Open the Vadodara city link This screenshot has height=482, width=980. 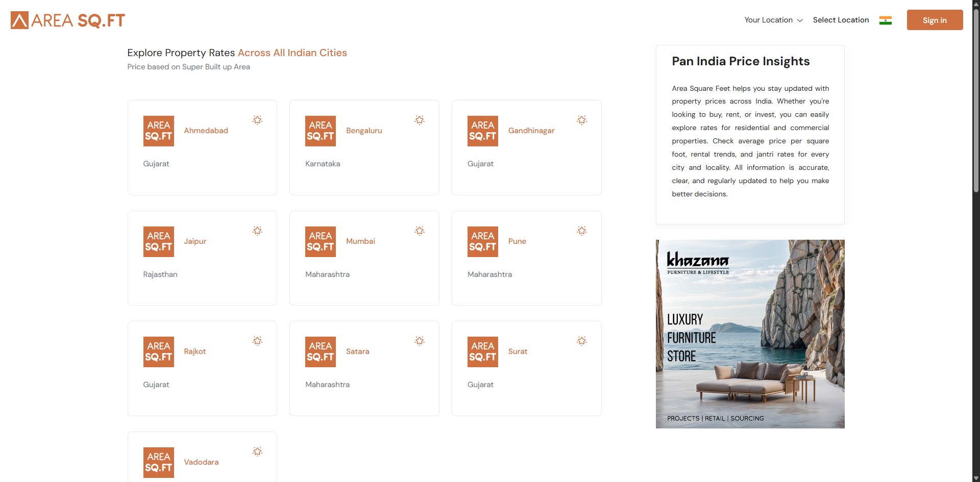pyautogui.click(x=201, y=462)
